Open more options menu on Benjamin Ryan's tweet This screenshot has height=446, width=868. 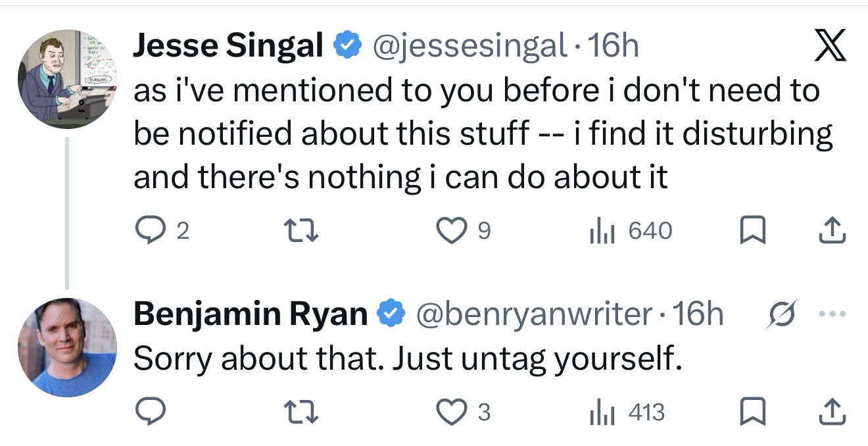pyautogui.click(x=834, y=313)
